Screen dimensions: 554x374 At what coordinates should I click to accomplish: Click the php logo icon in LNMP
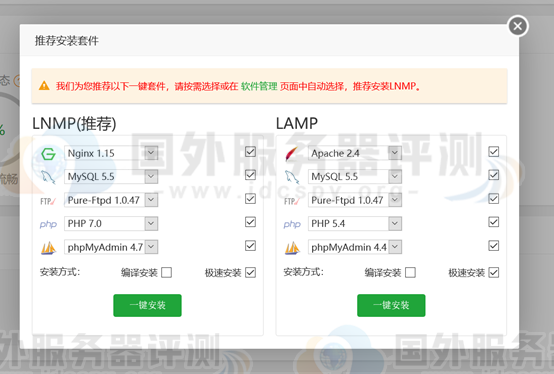[x=48, y=224]
